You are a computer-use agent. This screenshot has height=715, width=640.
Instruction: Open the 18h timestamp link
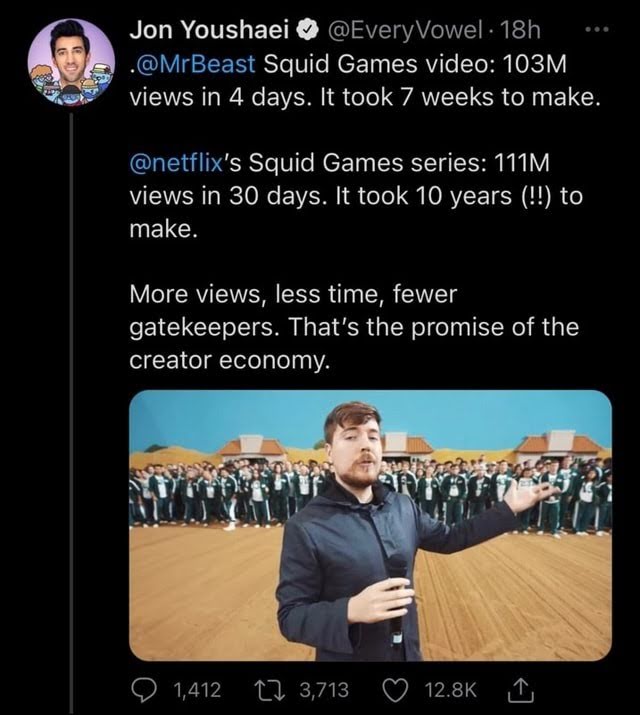click(x=520, y=31)
